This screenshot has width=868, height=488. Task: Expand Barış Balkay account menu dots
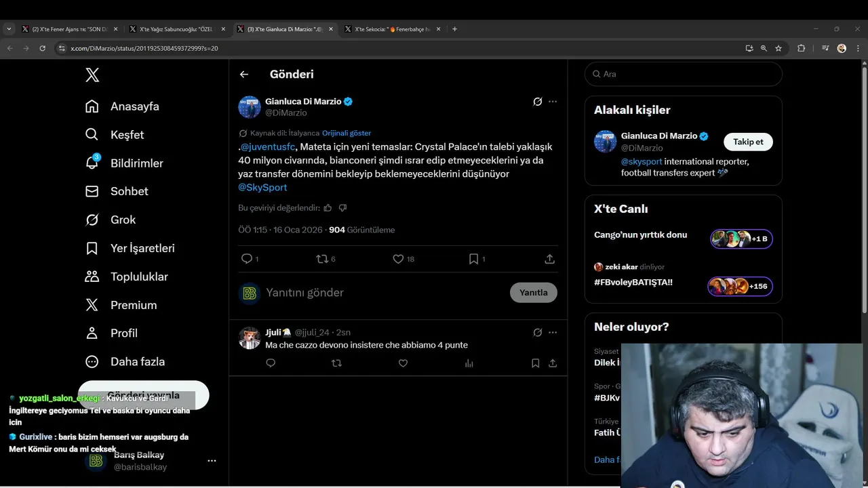pyautogui.click(x=212, y=461)
